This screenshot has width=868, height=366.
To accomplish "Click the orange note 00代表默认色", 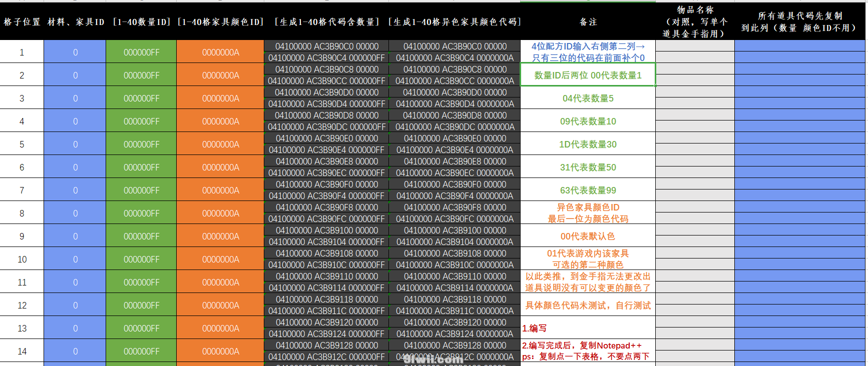I will click(588, 236).
